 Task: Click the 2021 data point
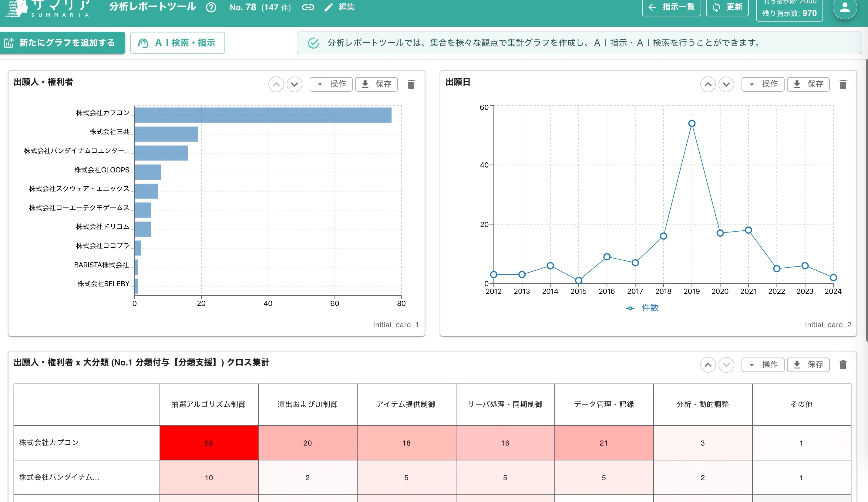coord(749,230)
